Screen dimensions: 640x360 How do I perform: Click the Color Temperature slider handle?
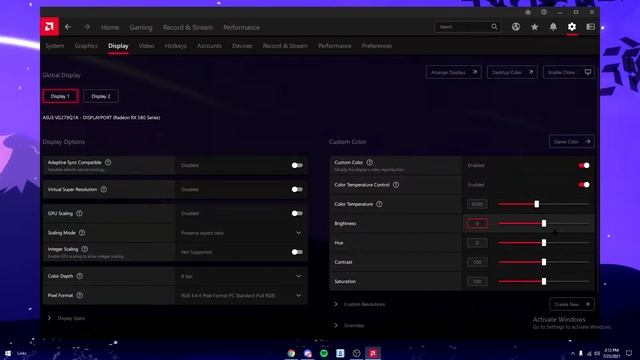[537, 204]
